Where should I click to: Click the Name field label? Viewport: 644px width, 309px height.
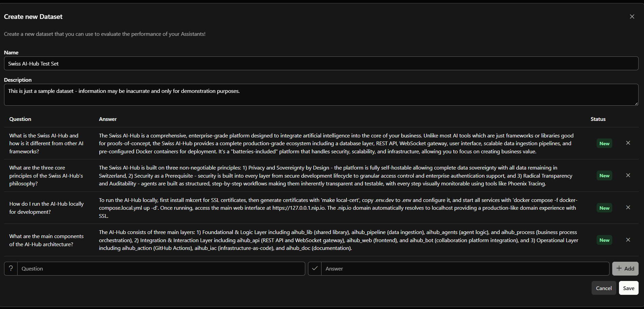pyautogui.click(x=11, y=53)
